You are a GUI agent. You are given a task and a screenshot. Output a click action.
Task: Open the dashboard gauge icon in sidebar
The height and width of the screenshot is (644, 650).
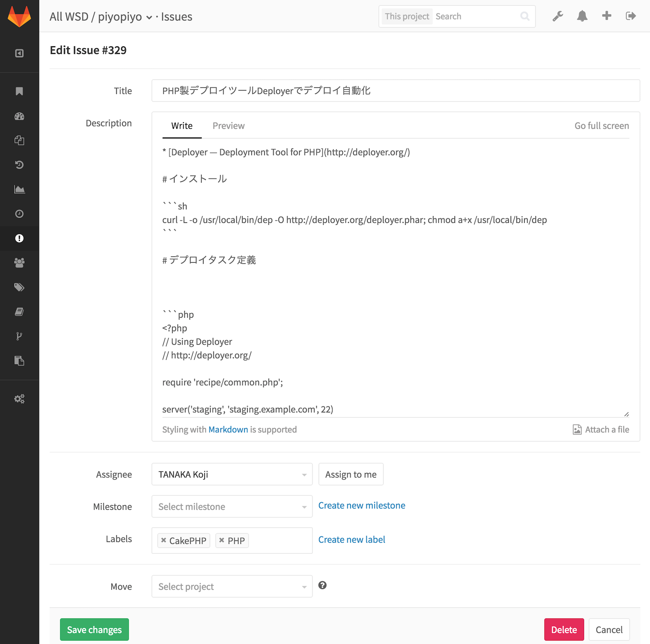click(19, 116)
